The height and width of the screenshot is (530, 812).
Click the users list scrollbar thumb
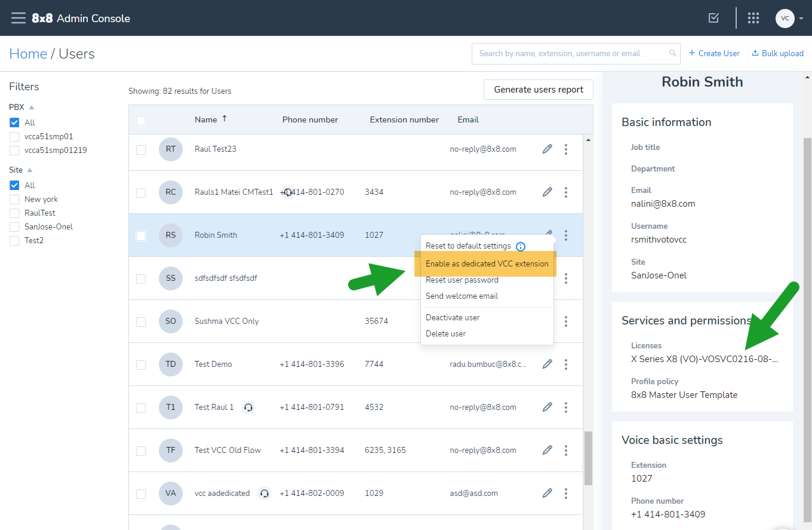click(588, 458)
